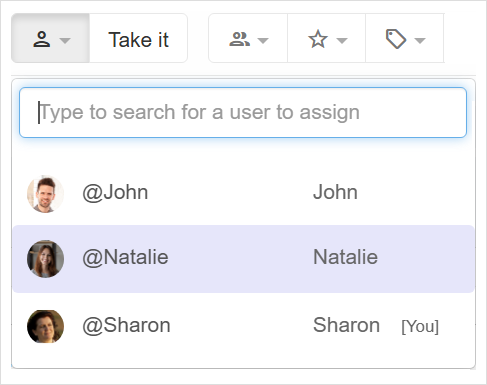Open the assign team dropdown
Viewport: 487px width, 385px height.
[x=248, y=38]
